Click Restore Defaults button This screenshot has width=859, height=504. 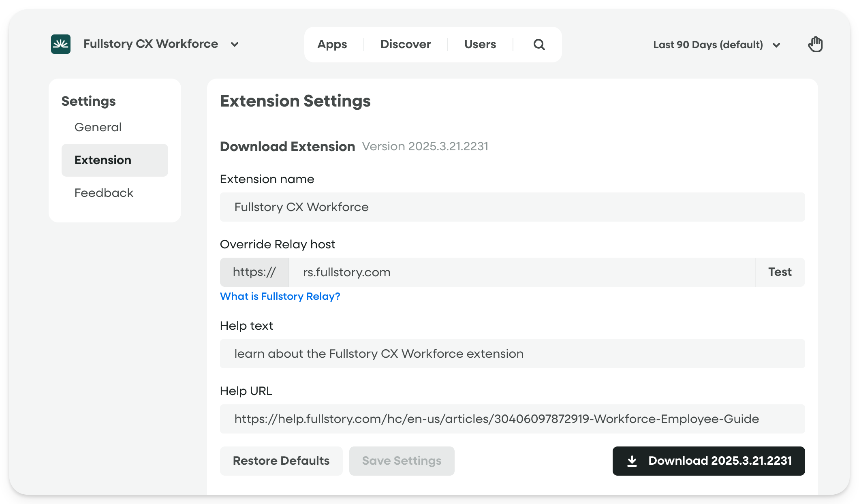click(x=281, y=461)
